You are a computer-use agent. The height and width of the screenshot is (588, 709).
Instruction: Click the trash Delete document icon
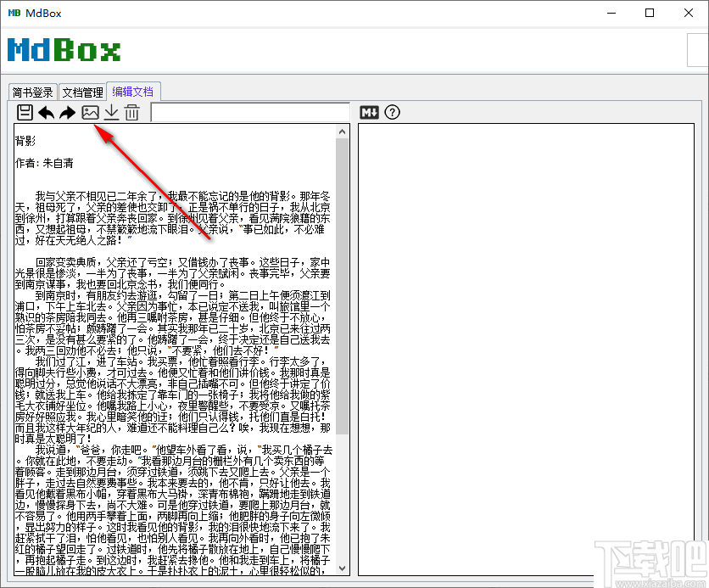coord(132,111)
